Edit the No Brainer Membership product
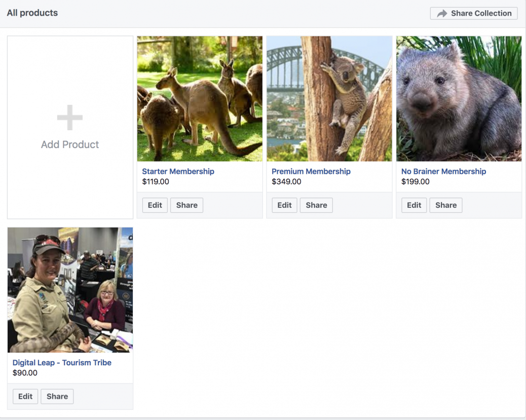The width and height of the screenshot is (526, 420). 414,205
